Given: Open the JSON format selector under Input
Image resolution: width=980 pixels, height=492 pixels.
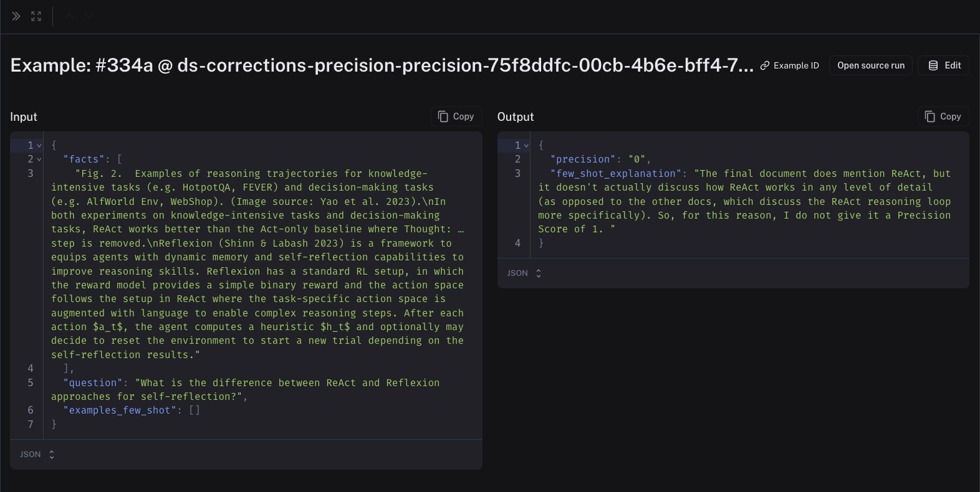Looking at the screenshot, I should 37,455.
